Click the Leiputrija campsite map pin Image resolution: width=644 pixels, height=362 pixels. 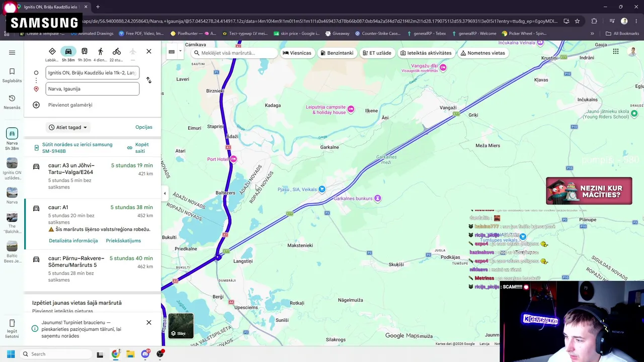351,109
